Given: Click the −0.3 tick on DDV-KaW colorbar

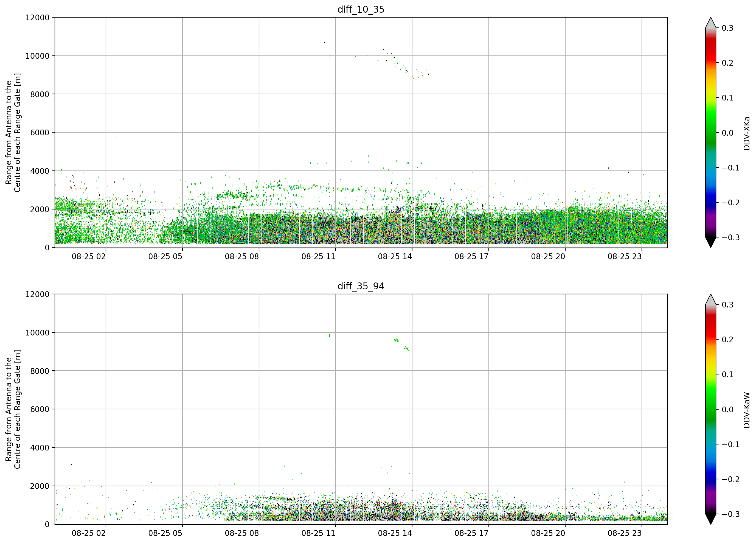Looking at the screenshot, I should tap(731, 514).
